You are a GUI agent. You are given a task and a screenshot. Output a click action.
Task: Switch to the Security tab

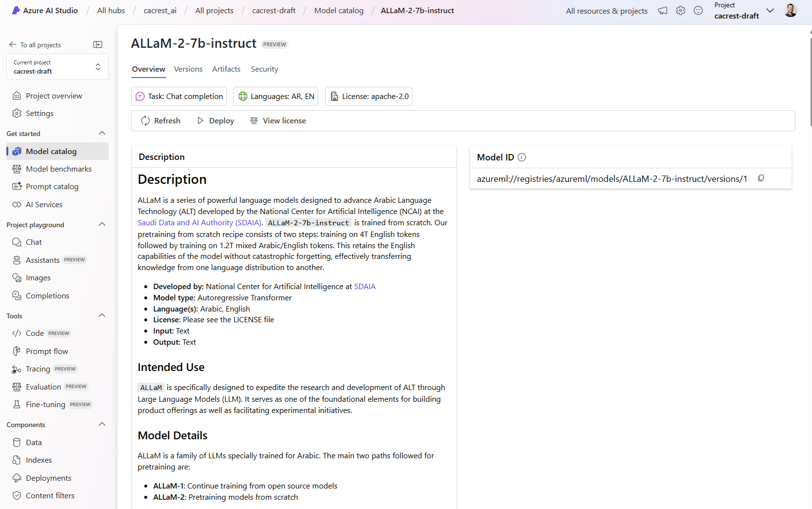(264, 69)
